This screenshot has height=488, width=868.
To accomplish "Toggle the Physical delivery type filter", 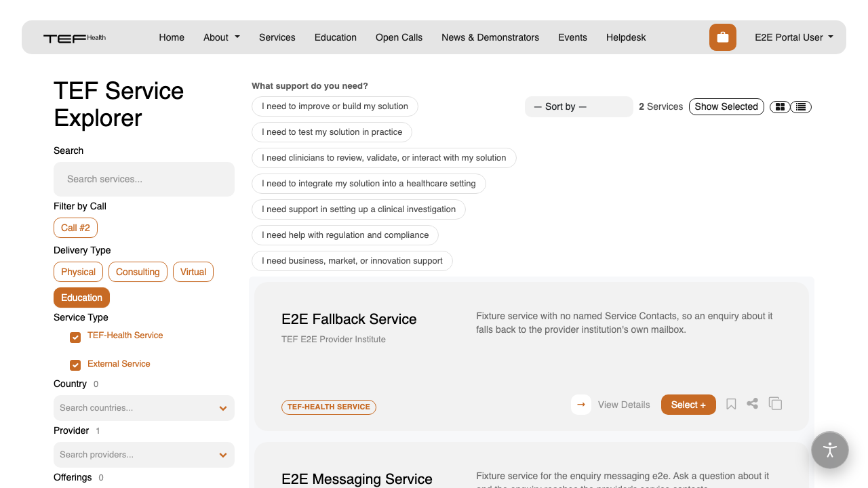I will click(79, 272).
